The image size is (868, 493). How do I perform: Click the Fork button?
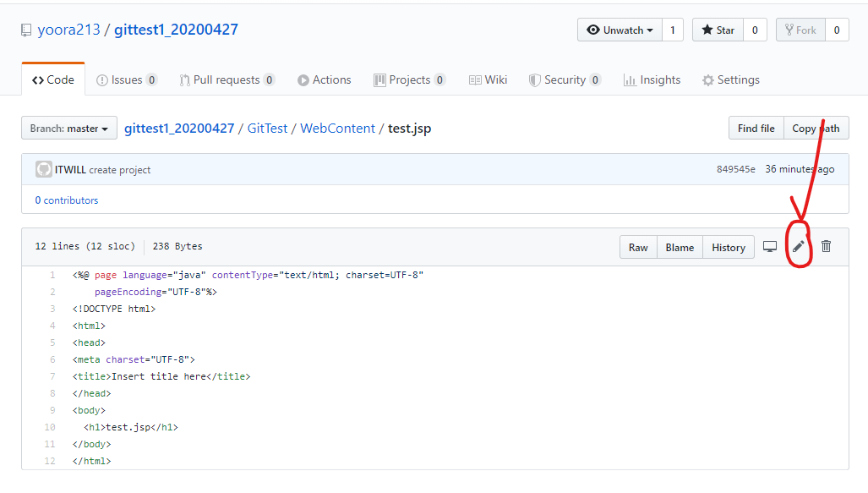tap(800, 30)
